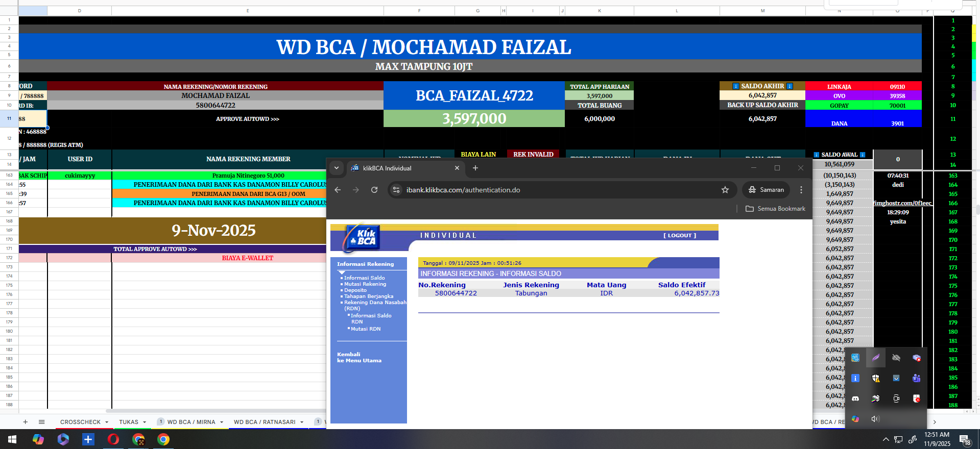This screenshot has width=980, height=449.
Task: Open Chrome's three-dot menu
Action: click(801, 190)
